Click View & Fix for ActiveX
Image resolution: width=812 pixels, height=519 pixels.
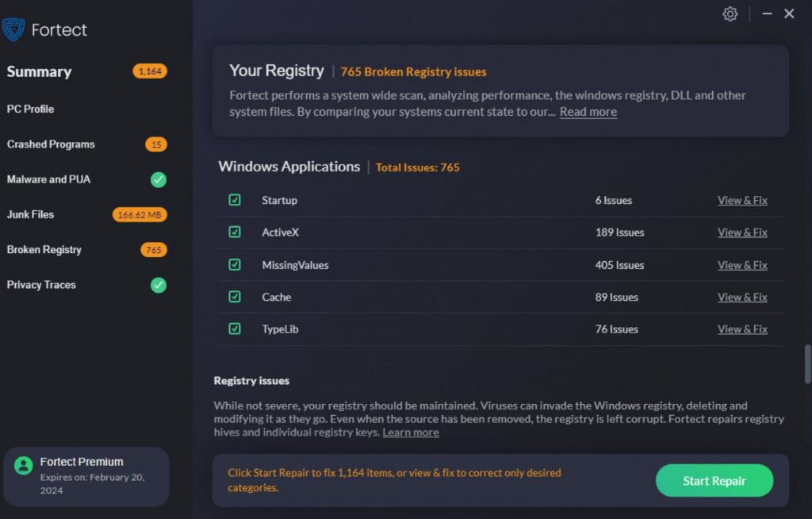[x=742, y=233]
